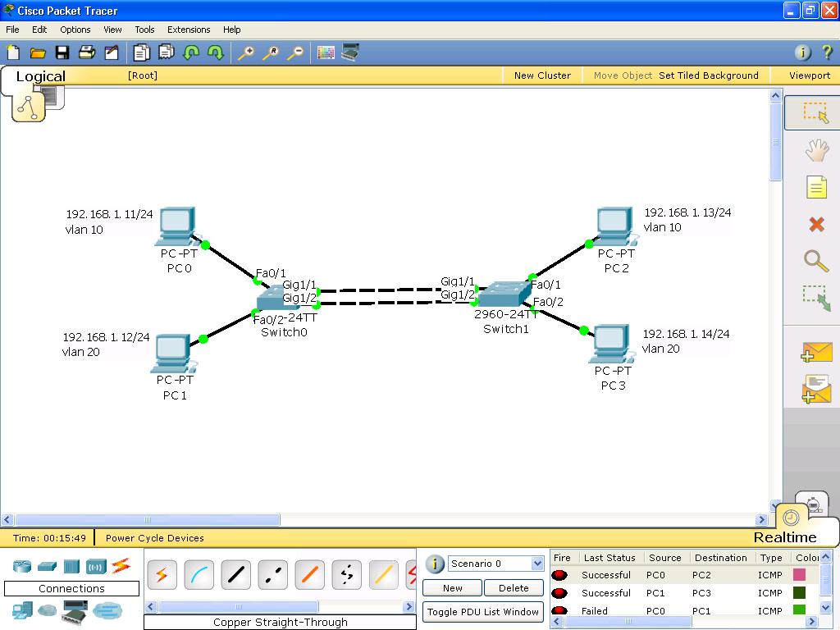Select the Switches device category icon

[x=47, y=566]
